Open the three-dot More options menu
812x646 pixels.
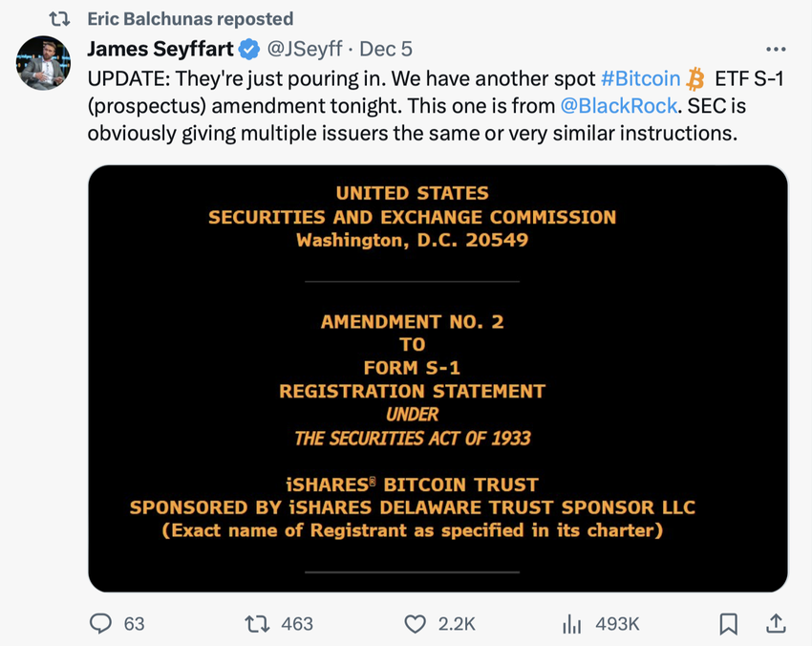775,49
